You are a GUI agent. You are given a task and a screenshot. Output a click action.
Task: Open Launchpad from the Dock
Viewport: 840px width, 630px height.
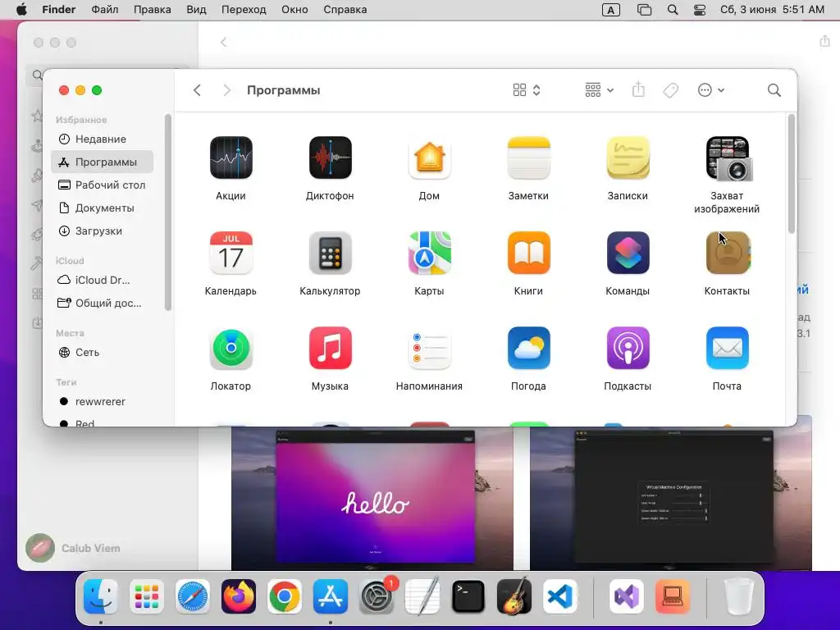click(x=146, y=596)
